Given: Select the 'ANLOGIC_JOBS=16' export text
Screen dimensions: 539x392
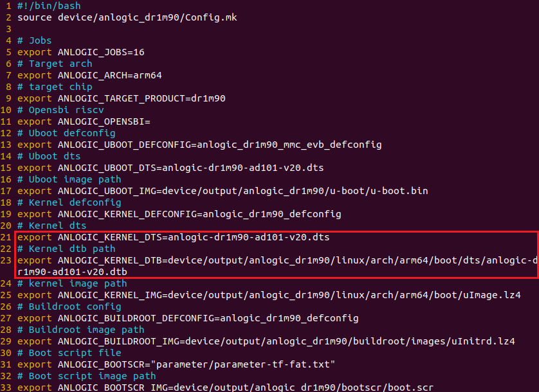Looking at the screenshot, I should 101,52.
